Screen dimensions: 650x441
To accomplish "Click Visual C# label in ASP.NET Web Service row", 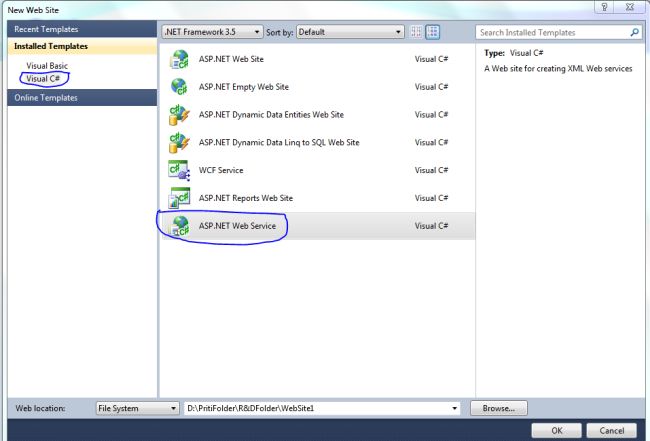I will (431, 226).
